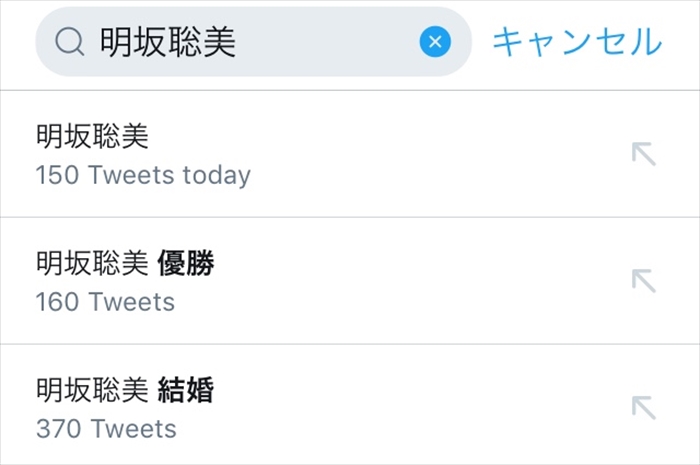Tap the arrow icon beside 150 Tweets today
Image resolution: width=700 pixels, height=465 pixels.
(x=643, y=154)
